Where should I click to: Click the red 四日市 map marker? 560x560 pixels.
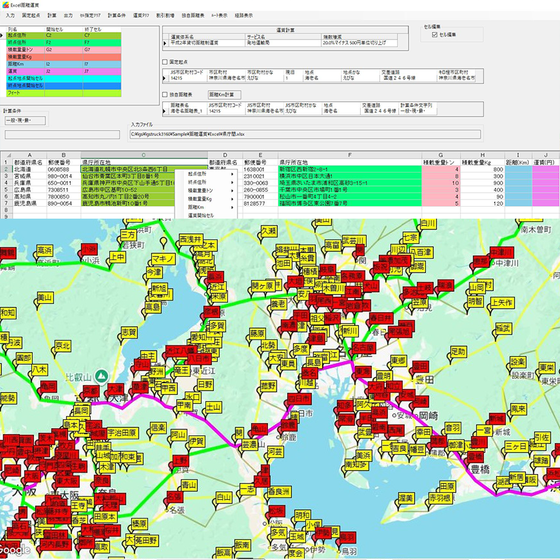[x=300, y=399]
